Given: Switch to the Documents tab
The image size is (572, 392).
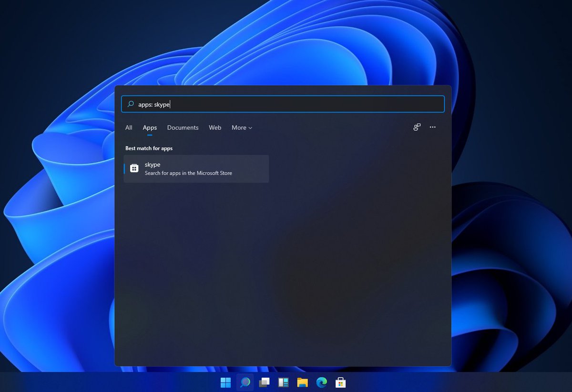Looking at the screenshot, I should (x=183, y=128).
